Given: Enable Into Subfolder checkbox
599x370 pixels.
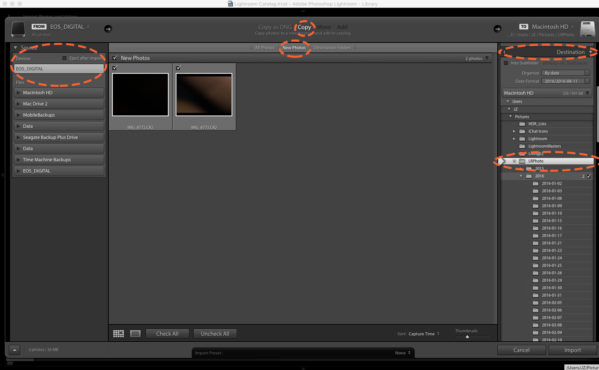Looking at the screenshot, I should pyautogui.click(x=506, y=63).
